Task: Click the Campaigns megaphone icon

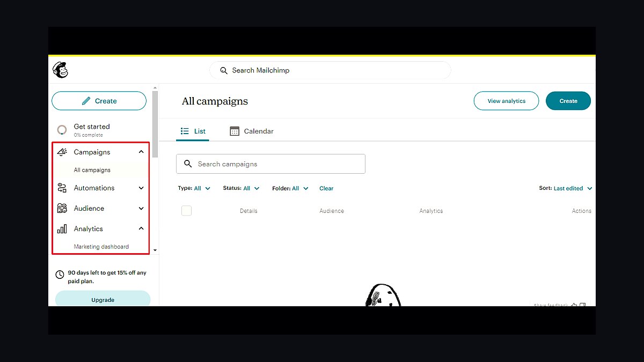Action: tap(62, 152)
